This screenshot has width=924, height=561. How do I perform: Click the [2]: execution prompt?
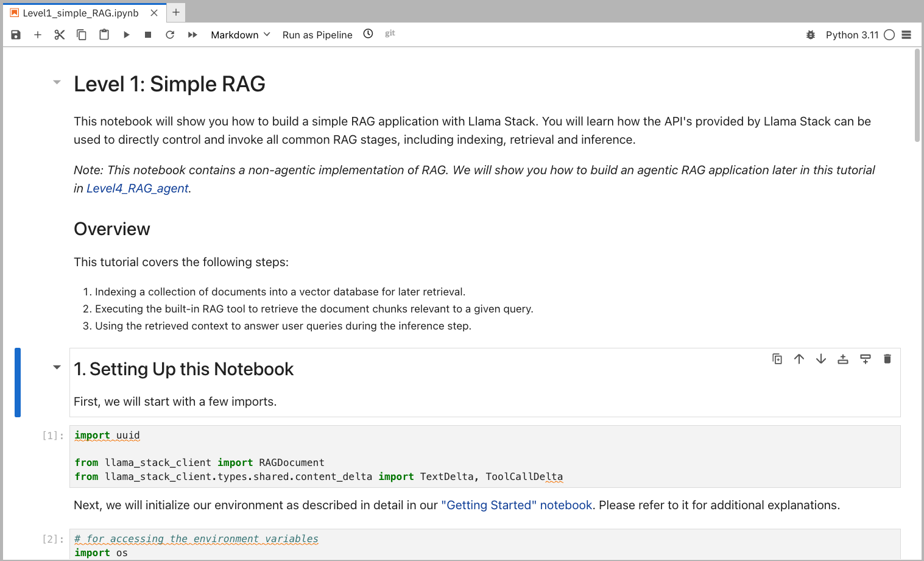tap(53, 539)
